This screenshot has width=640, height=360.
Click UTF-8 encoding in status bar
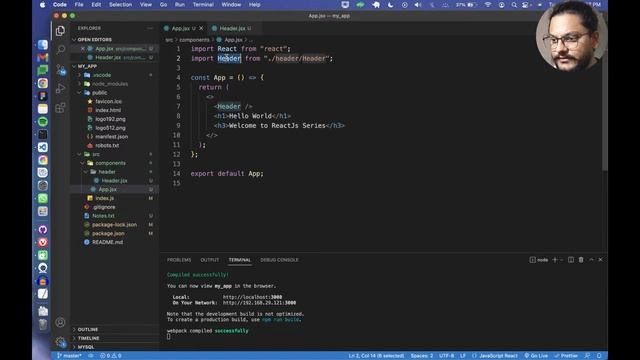(447, 356)
